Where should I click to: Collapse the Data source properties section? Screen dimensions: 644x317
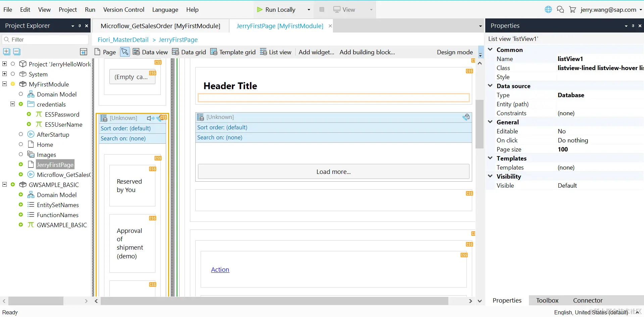[490, 85]
